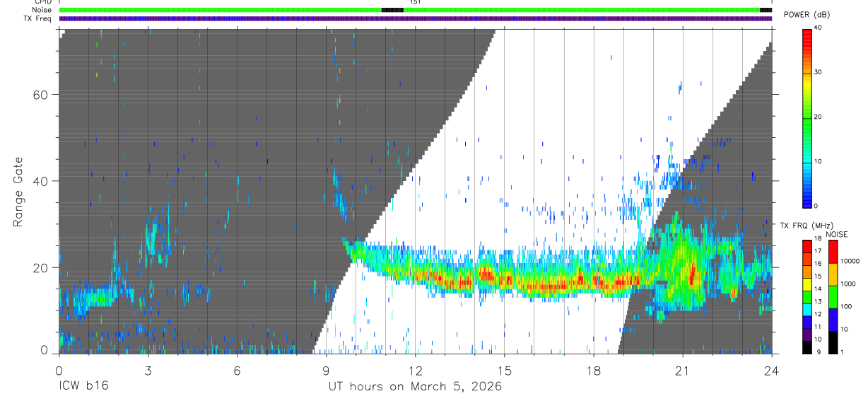Image resolution: width=868 pixels, height=401 pixels.
Task: Click the 3 tick label on the UT hours axis
Action: (148, 369)
